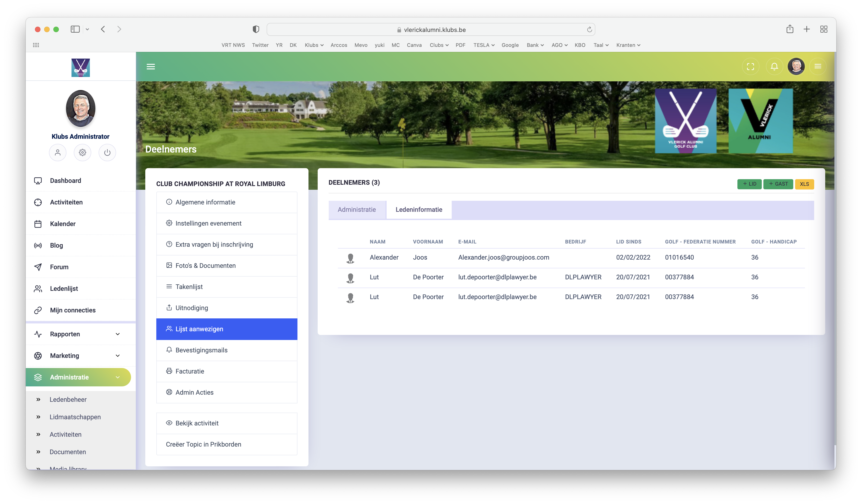Click the user avatar in top right header
Image resolution: width=862 pixels, height=504 pixels.
(x=796, y=67)
